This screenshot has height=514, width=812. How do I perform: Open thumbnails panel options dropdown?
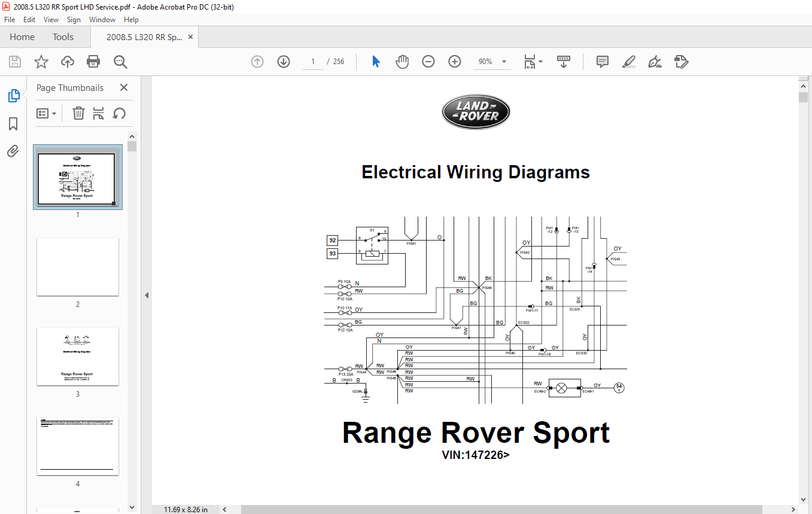coord(47,113)
